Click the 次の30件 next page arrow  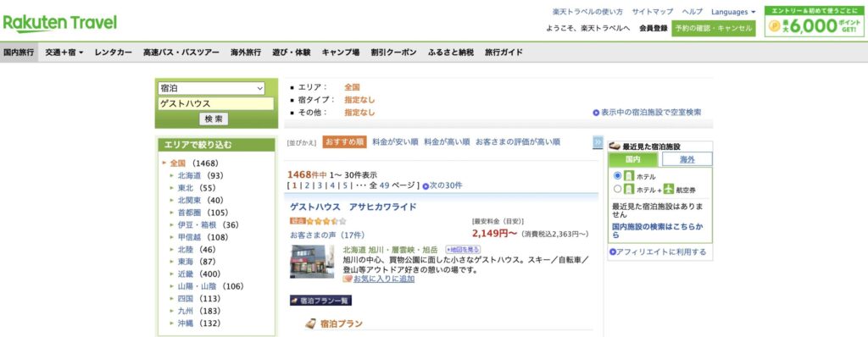[442, 186]
